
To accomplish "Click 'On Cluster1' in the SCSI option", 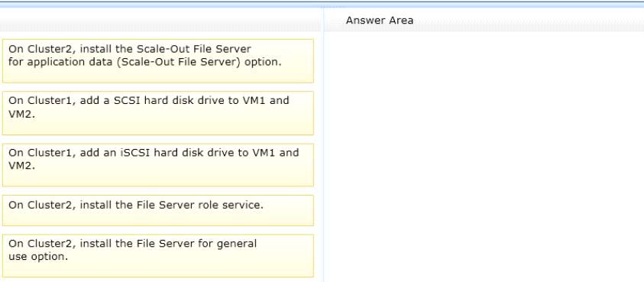I will click(41, 100).
